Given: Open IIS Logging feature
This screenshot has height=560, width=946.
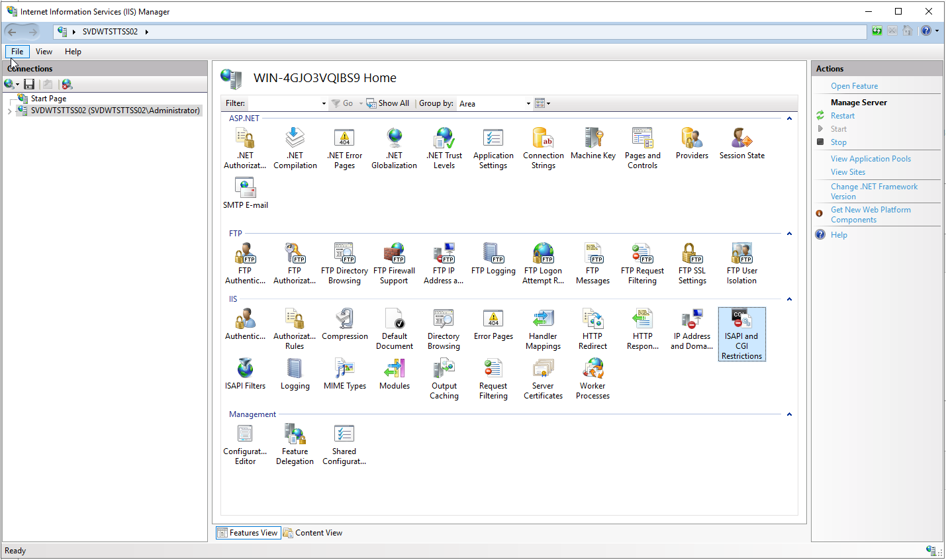Looking at the screenshot, I should [x=295, y=375].
